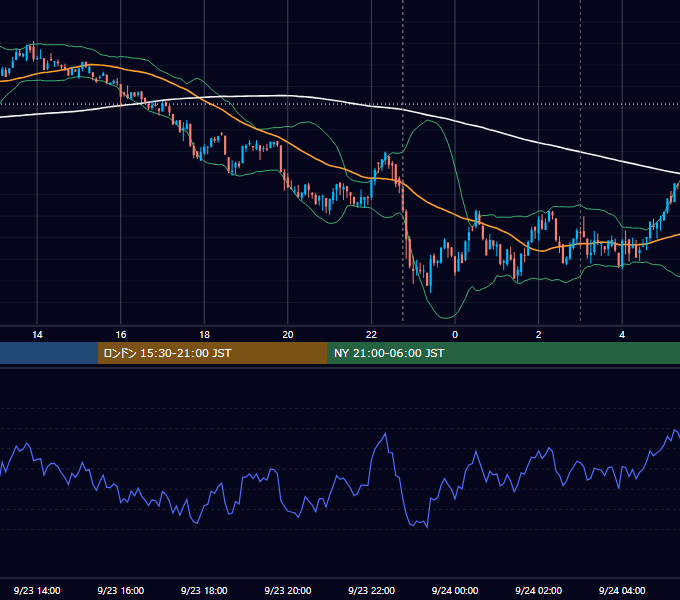Click the 14 hour label on time axis
The width and height of the screenshot is (680, 600).
(x=37, y=335)
